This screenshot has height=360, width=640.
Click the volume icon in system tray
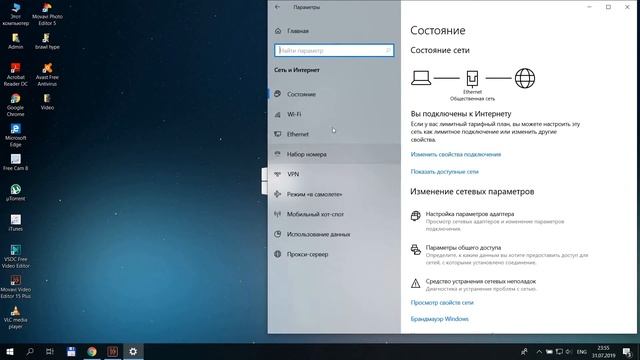coord(569,351)
